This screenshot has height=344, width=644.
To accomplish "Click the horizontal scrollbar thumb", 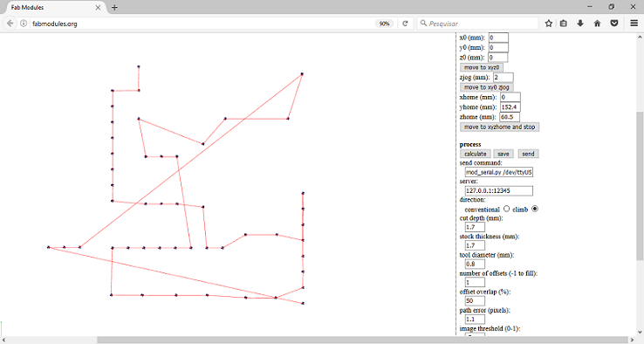I will [x=363, y=340].
